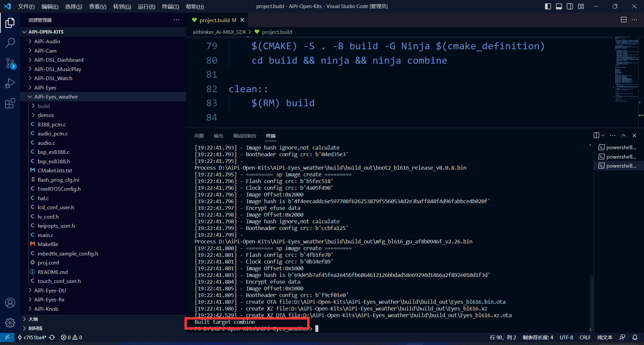Open editor more actions ellipsis

pyautogui.click(x=634, y=20)
